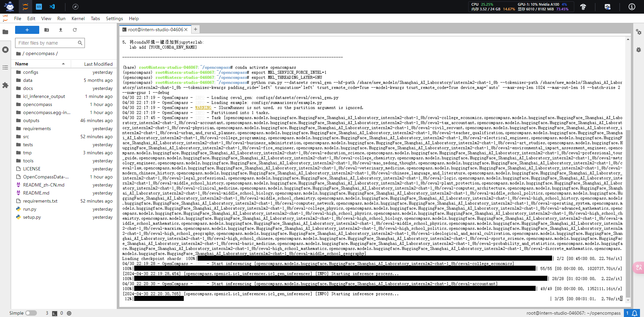Image resolution: width=644 pixels, height=317 pixels.
Task: Click the root folder breadcrumb icon
Action: pos(18,54)
